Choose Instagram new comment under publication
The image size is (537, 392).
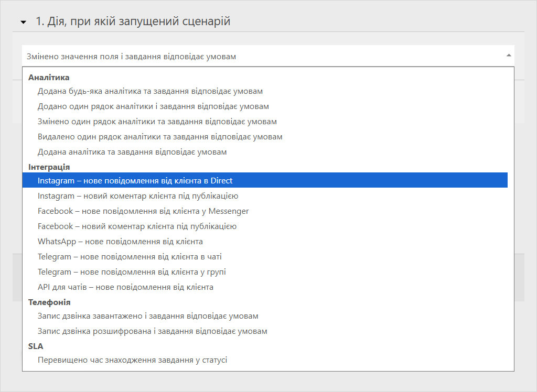coord(138,196)
